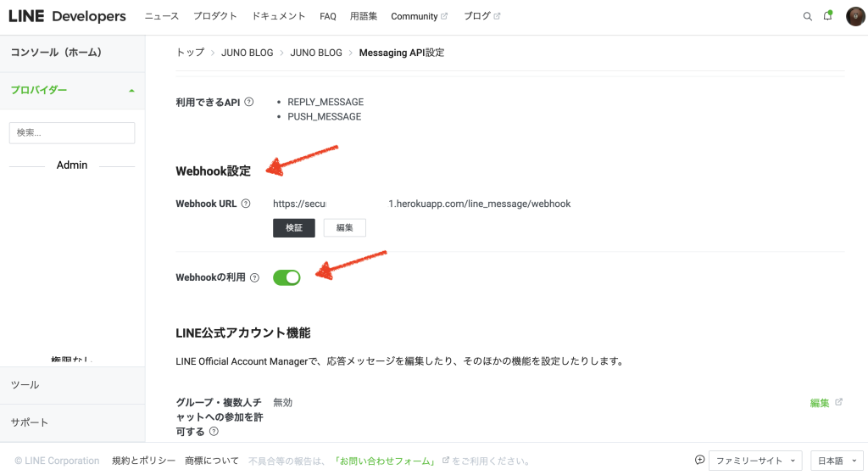This screenshot has width=868, height=475.
Task: Open the お問い合わせフォーム link
Action: [386, 461]
